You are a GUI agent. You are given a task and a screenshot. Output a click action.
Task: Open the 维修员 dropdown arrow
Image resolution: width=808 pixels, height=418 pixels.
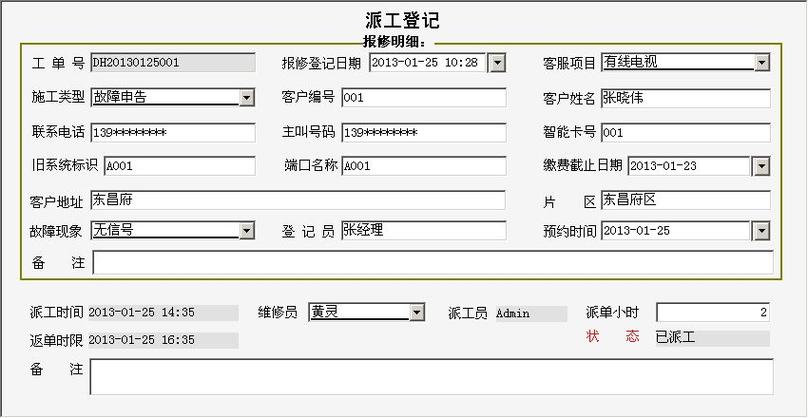point(417,312)
